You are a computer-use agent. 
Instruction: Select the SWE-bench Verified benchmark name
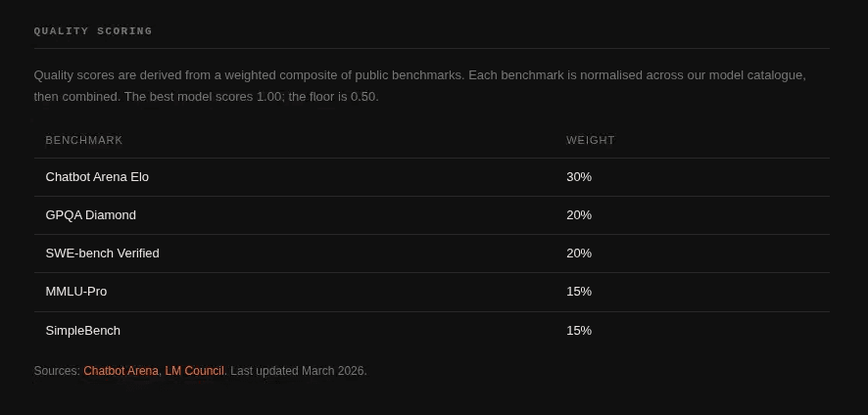[102, 254]
